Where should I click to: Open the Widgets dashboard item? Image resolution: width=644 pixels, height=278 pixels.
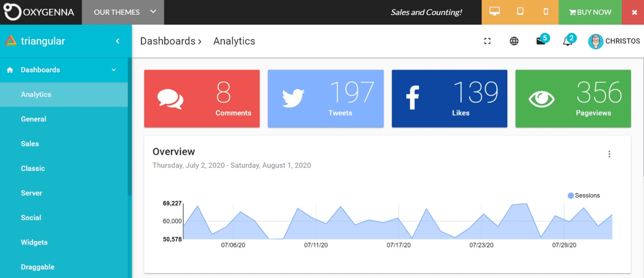[x=34, y=242]
